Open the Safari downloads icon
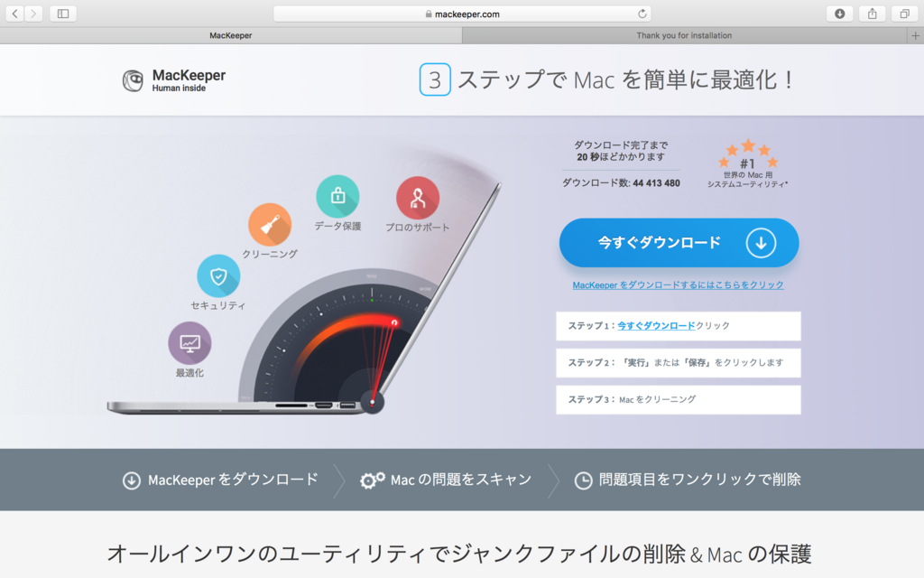Screen dimensions: 924x578 tap(840, 14)
